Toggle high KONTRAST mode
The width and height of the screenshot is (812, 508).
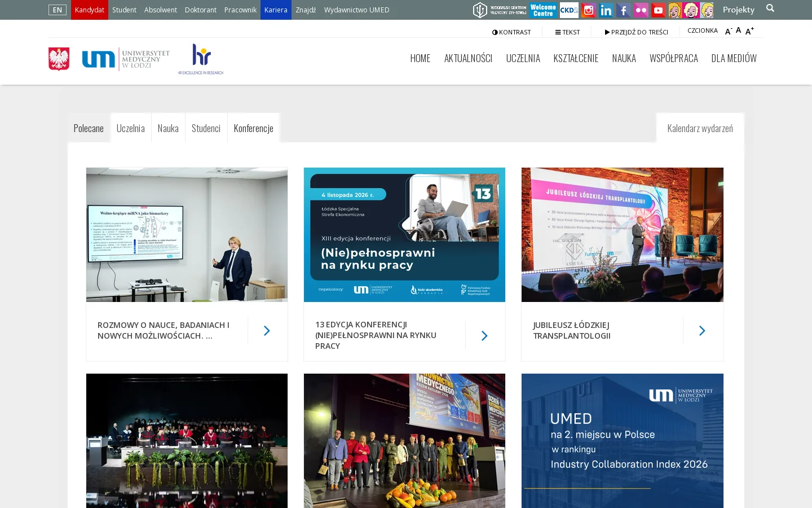511,32
